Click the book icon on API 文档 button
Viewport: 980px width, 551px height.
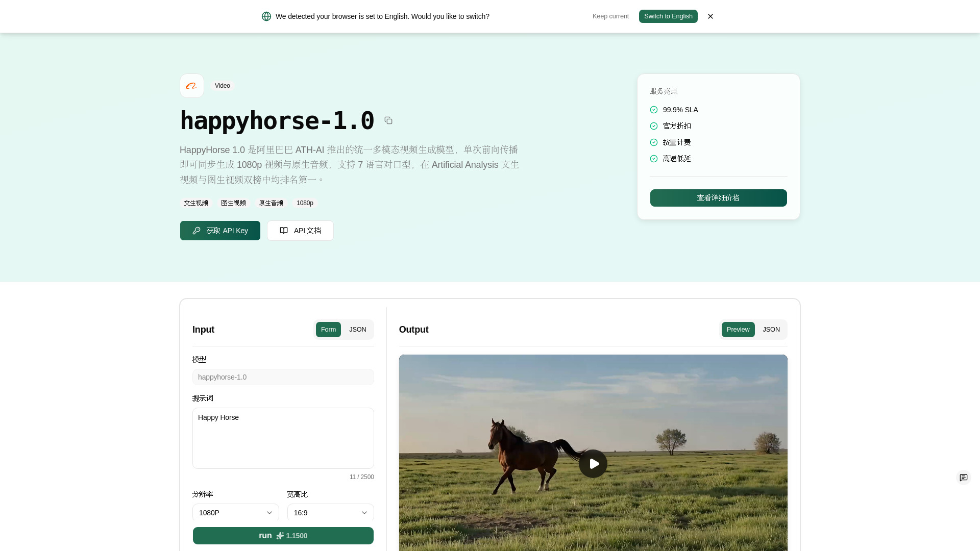(284, 231)
